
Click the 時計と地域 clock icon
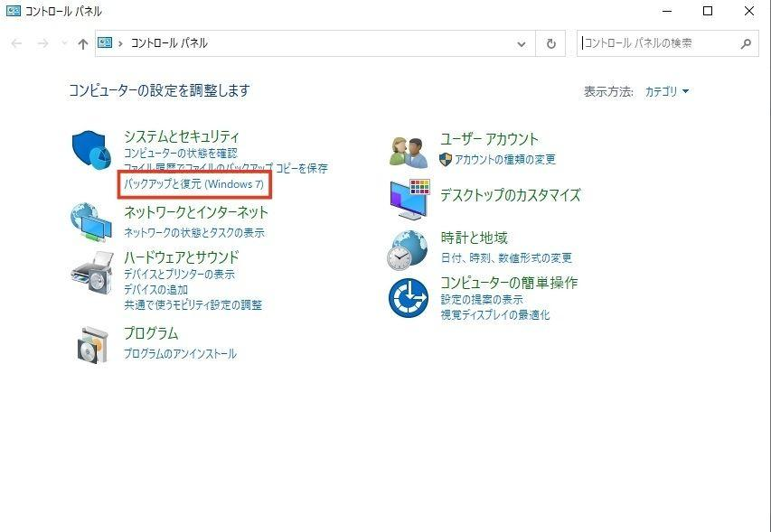click(x=409, y=250)
